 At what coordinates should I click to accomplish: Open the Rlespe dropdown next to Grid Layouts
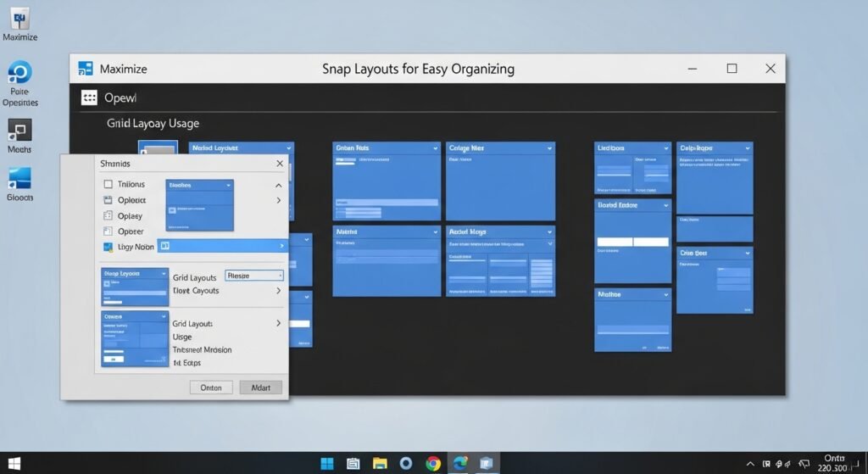254,276
